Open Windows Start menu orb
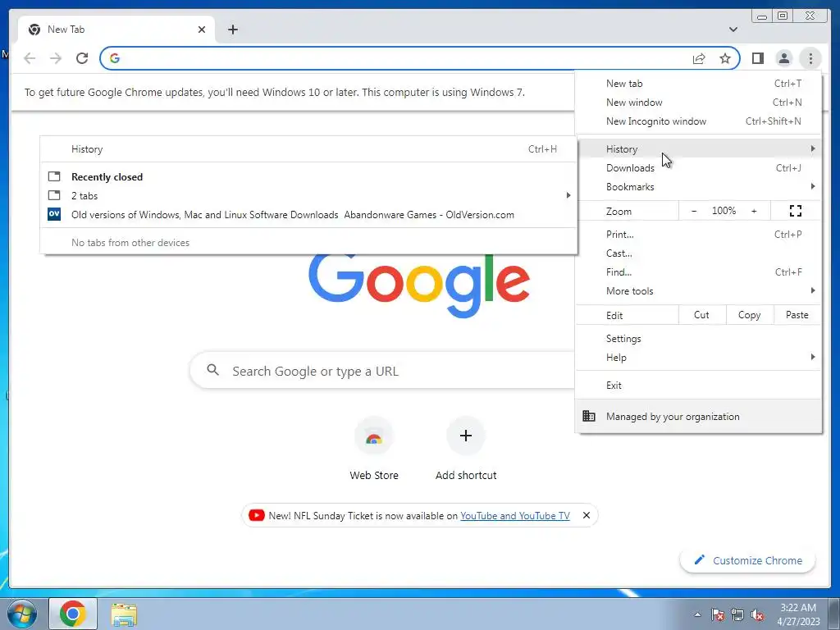Image resolution: width=840 pixels, height=630 pixels. pos(22,614)
